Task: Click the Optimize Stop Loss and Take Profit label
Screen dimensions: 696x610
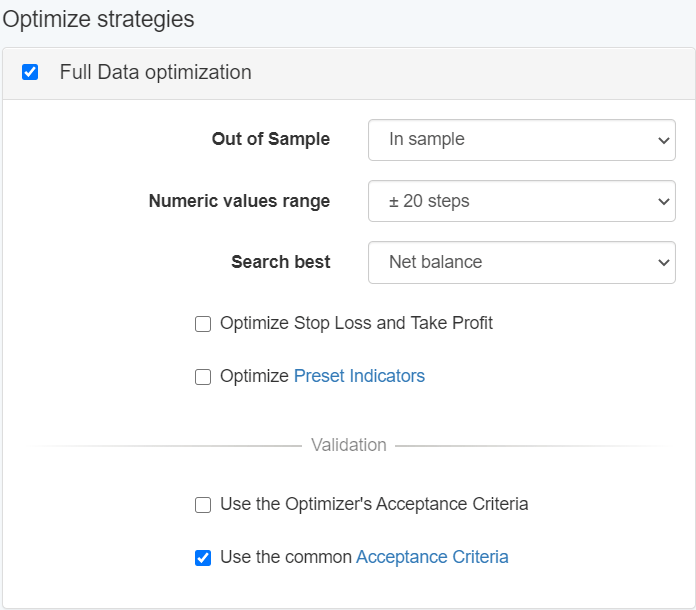Action: coord(356,323)
